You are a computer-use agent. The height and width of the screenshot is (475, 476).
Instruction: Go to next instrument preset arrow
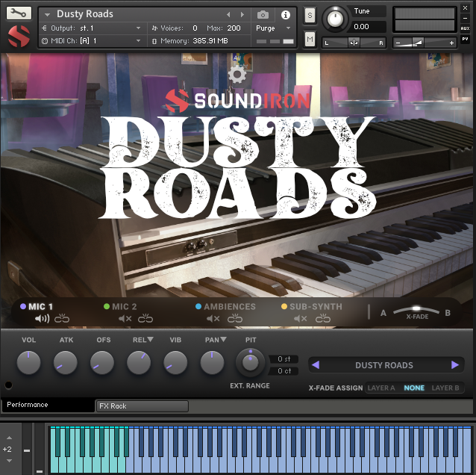pos(242,15)
